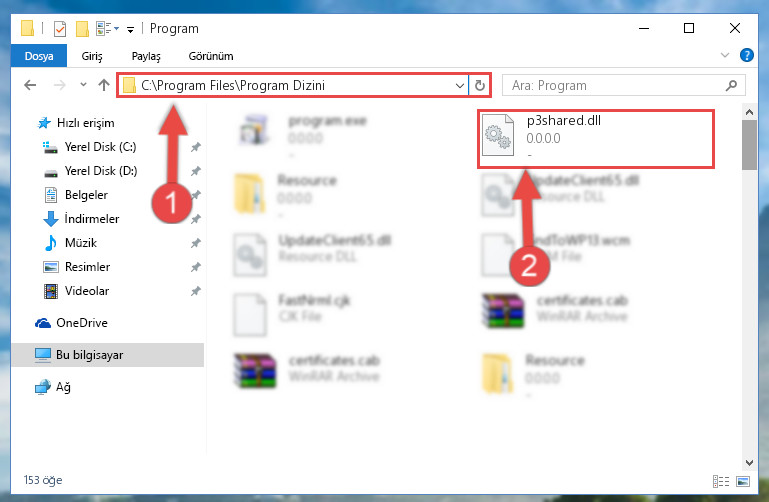The image size is (769, 502).
Task: Click the search magnifier icon
Action: tap(731, 85)
